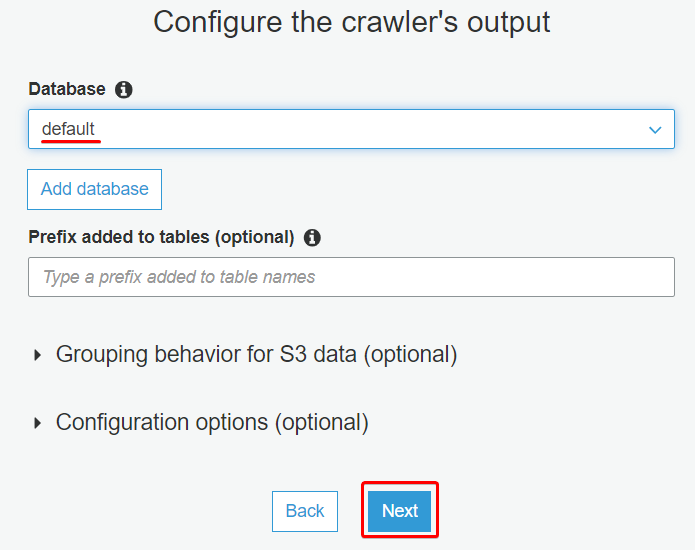The height and width of the screenshot is (550, 695).
Task: Click the Configuration options (optional) heading text
Action: click(212, 422)
